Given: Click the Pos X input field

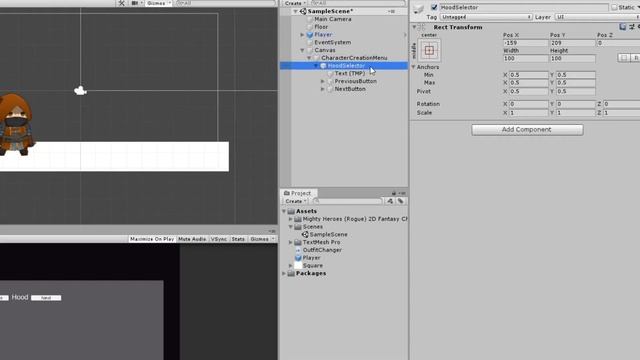Looking at the screenshot, I should (x=525, y=43).
